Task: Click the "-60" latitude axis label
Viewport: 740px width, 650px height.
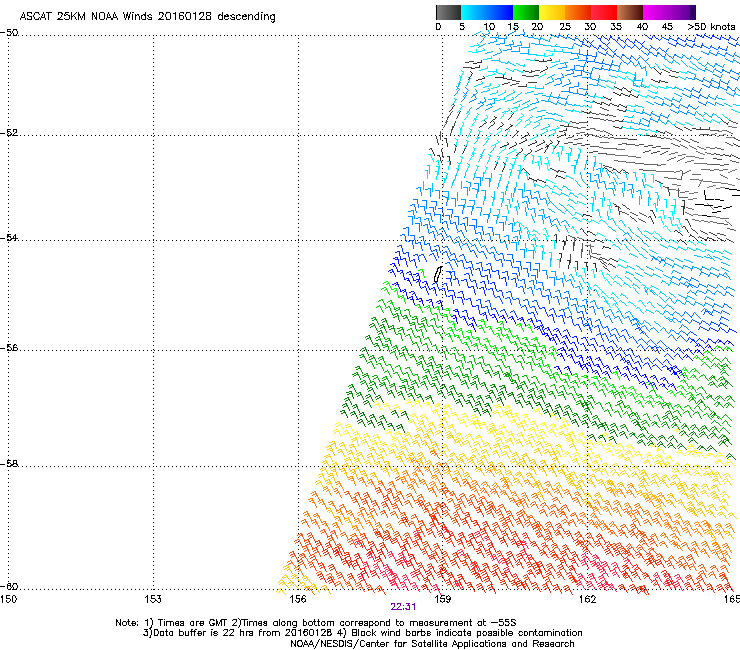Action: (9, 586)
